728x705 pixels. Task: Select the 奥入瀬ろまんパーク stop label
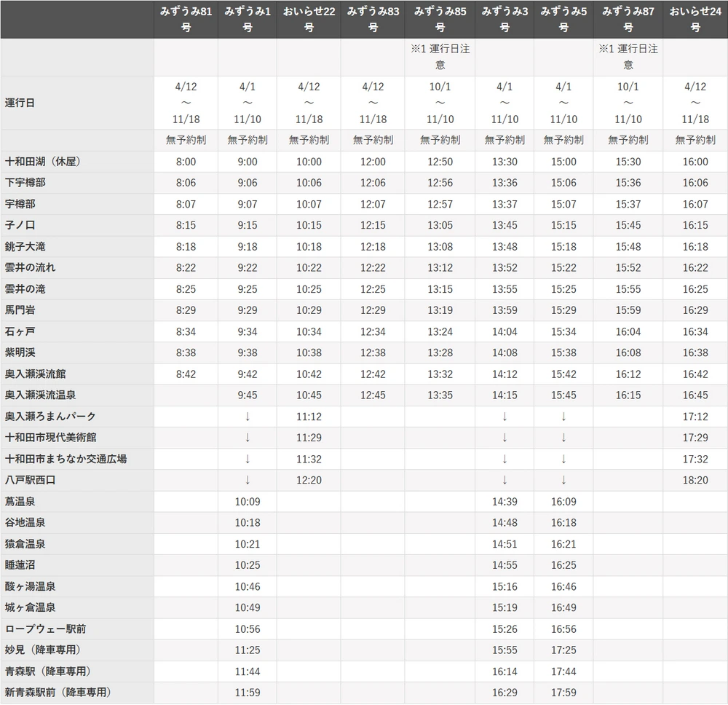[x=50, y=416]
